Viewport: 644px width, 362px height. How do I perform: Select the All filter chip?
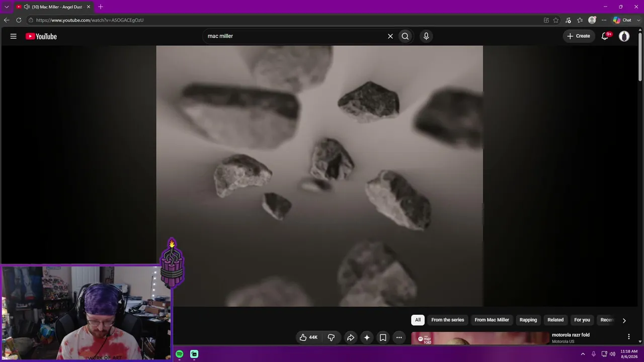pos(418,320)
